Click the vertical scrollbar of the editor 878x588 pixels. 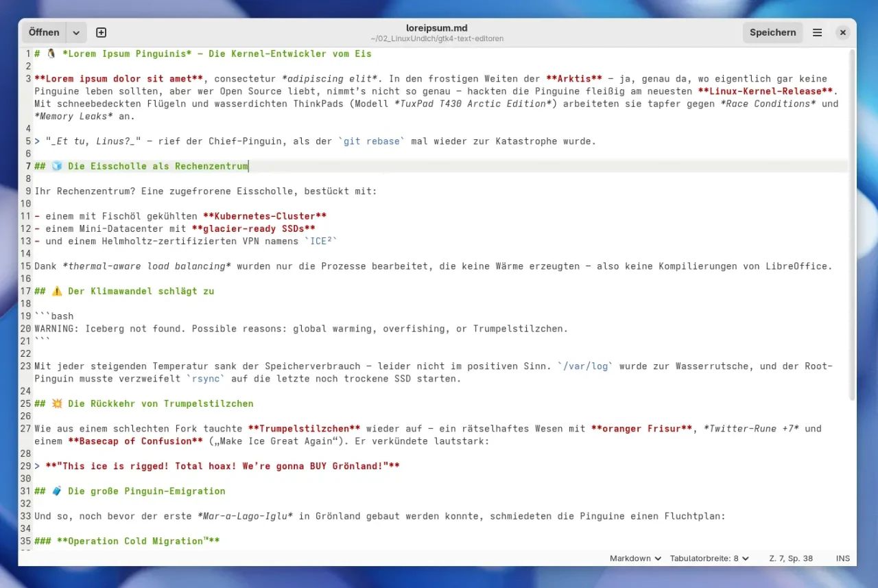[x=852, y=226]
